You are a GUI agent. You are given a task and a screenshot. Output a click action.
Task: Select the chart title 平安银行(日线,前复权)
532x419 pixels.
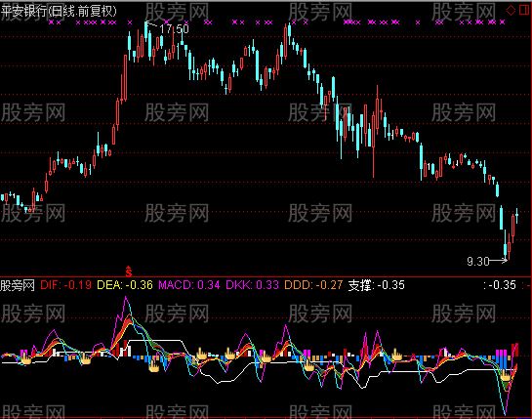(x=59, y=11)
